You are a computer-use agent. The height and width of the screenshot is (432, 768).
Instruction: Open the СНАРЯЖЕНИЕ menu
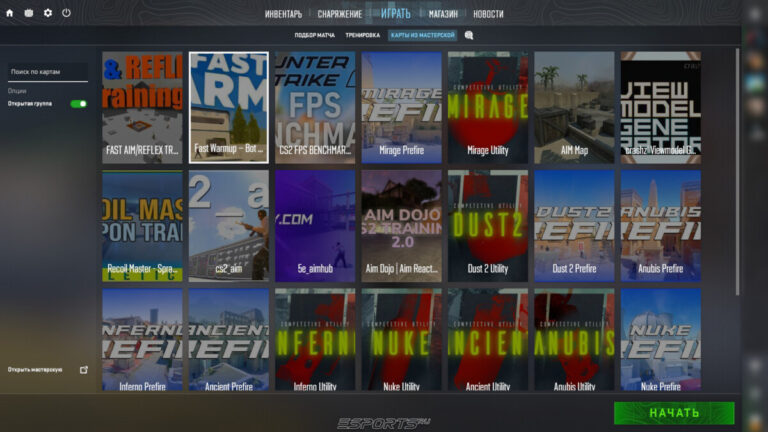pos(339,14)
